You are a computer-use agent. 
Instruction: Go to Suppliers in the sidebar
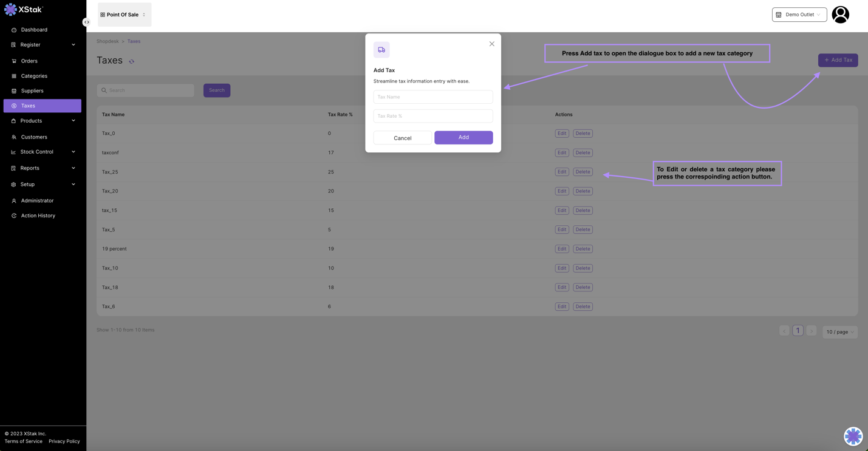32,91
